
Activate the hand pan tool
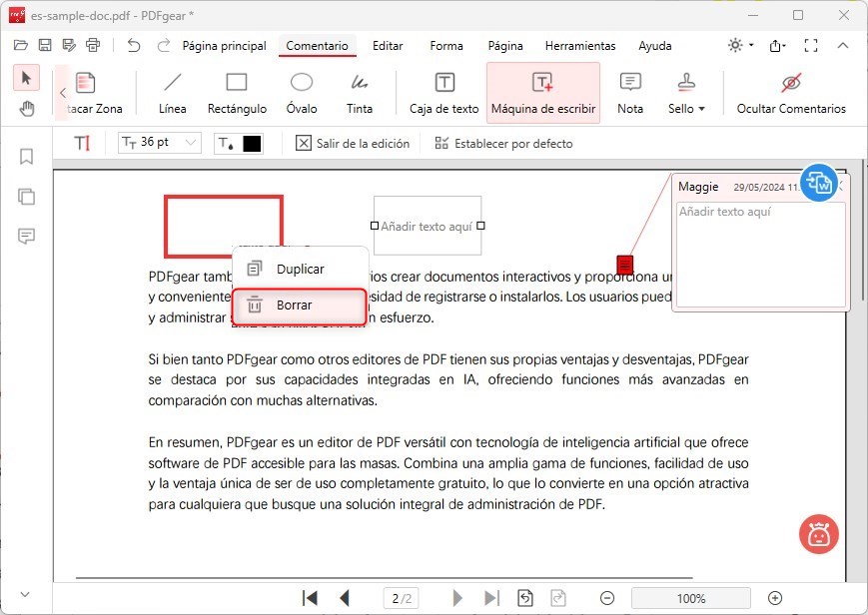[x=26, y=108]
